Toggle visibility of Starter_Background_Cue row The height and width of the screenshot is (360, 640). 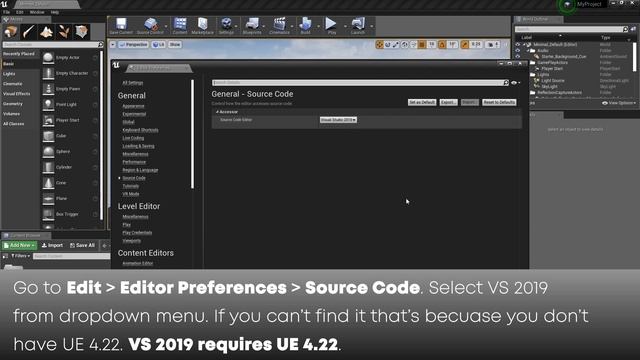click(518, 56)
